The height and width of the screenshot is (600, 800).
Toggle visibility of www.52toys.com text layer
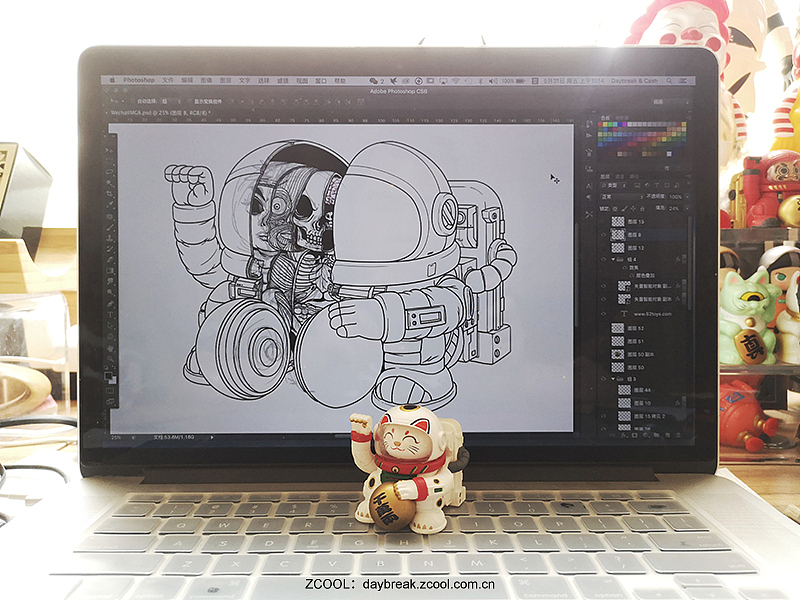(x=604, y=314)
